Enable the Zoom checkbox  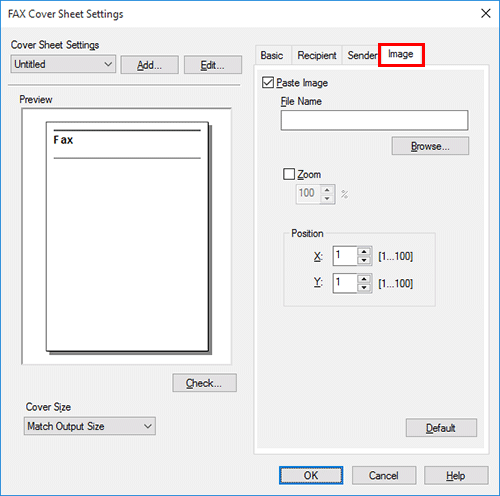pos(289,174)
